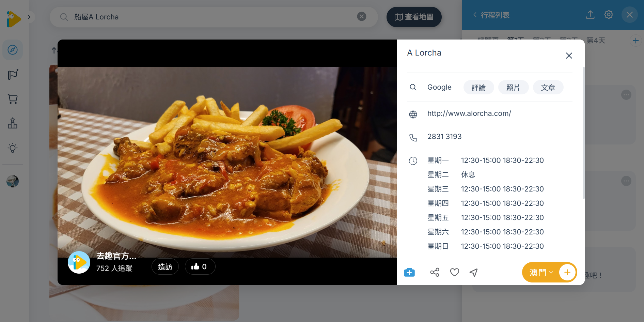
Task: Click the 去趣官方 author name
Action: (116, 256)
